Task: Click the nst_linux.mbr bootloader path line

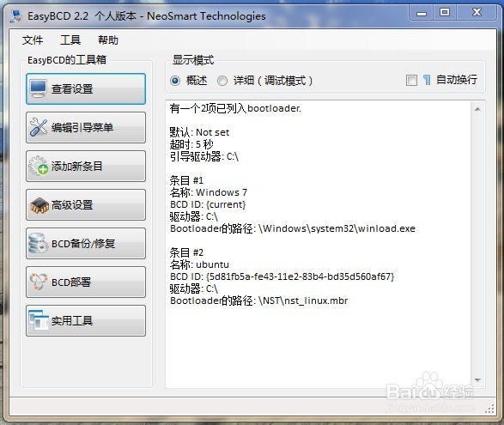Action: pos(259,301)
